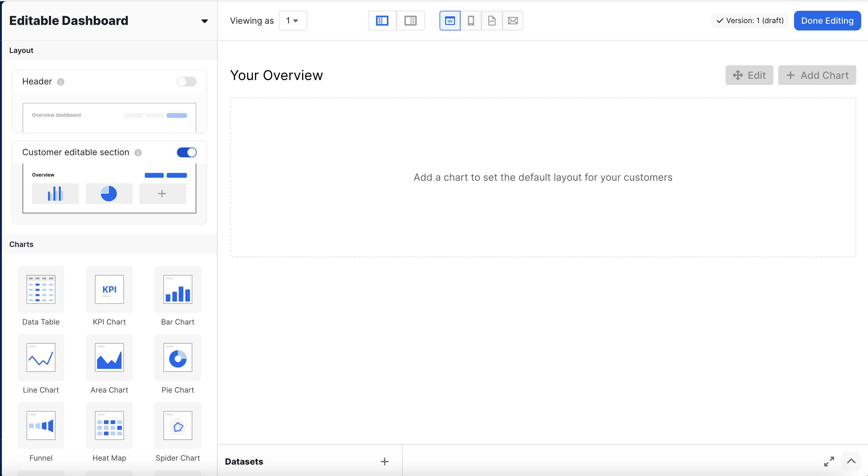Screen dimensions: 868x476
Task: Open the Viewing as dropdown
Action: coord(293,21)
